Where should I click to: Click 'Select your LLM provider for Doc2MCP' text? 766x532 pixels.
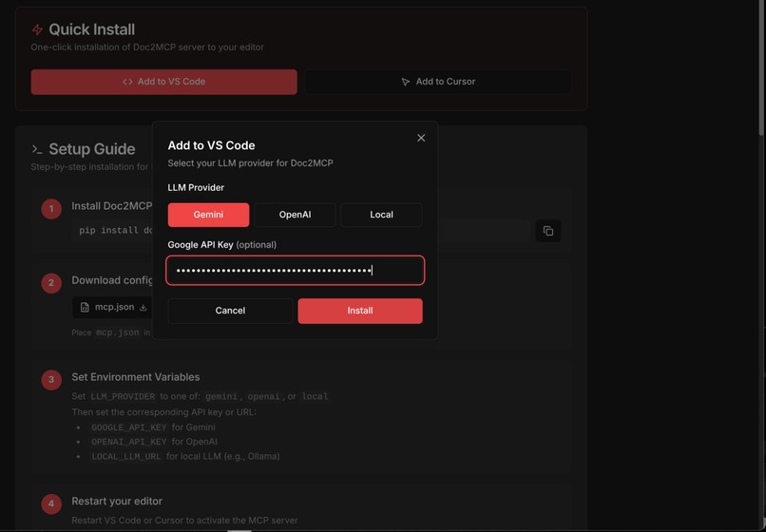click(x=251, y=163)
